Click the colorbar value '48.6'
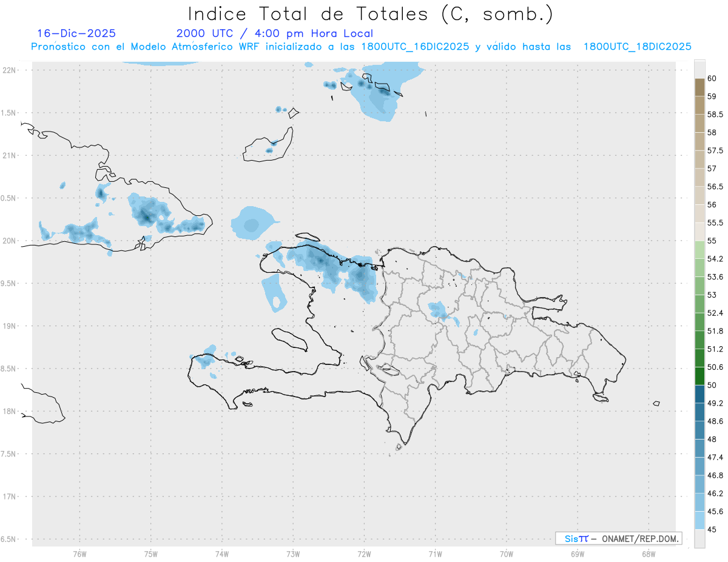The width and height of the screenshot is (728, 562). (715, 421)
